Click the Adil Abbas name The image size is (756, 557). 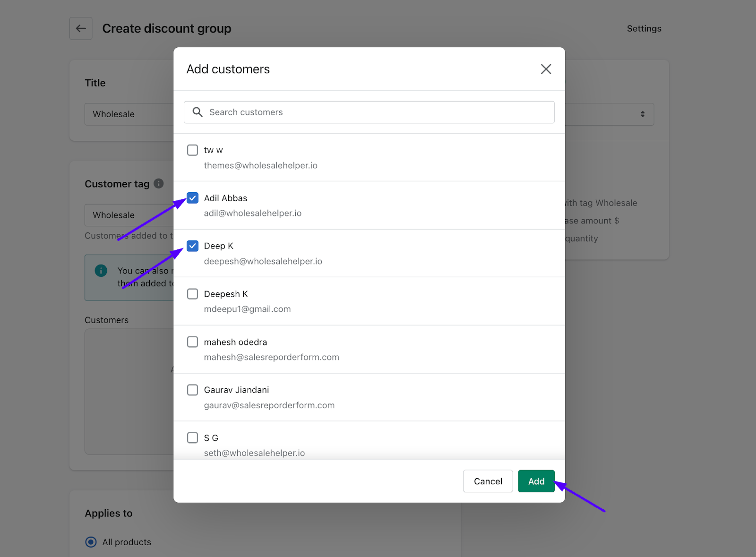[x=226, y=198]
